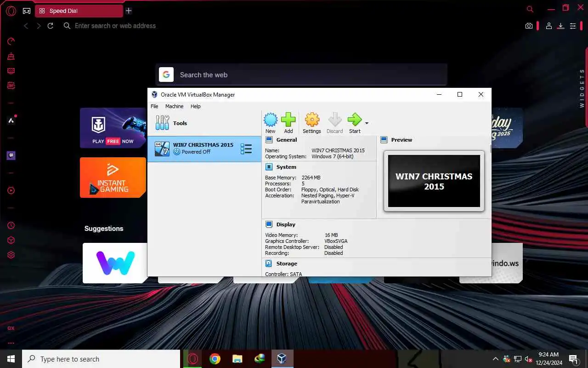
Task: Click the browser Forward arrow
Action: pyautogui.click(x=39, y=26)
